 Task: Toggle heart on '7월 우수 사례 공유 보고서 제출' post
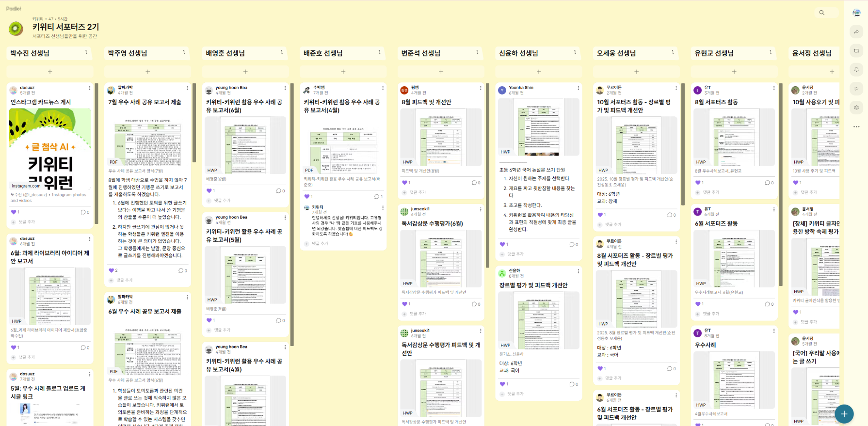click(112, 270)
